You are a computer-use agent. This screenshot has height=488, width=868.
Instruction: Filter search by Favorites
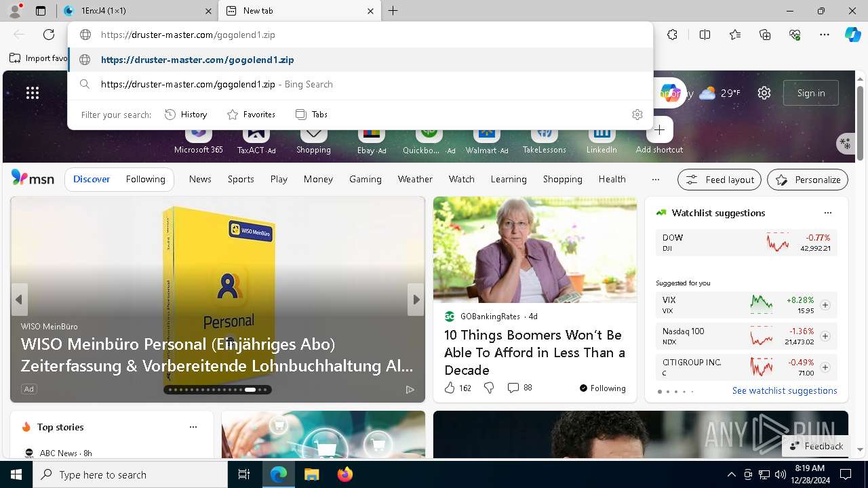pos(251,115)
